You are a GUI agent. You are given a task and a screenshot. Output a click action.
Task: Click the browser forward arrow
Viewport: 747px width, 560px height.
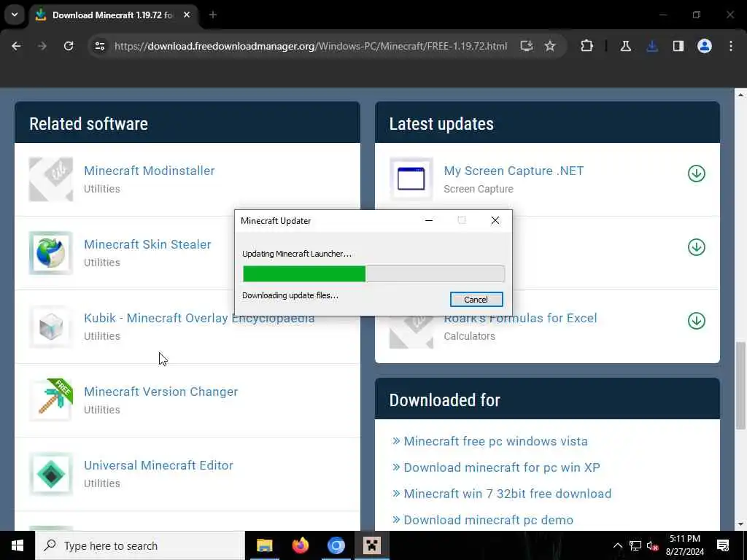(42, 46)
